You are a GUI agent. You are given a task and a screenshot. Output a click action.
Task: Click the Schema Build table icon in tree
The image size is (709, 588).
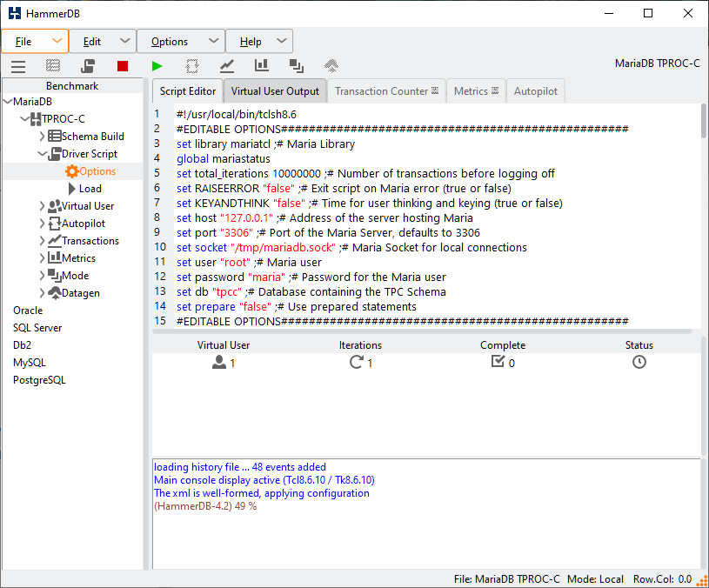[54, 136]
